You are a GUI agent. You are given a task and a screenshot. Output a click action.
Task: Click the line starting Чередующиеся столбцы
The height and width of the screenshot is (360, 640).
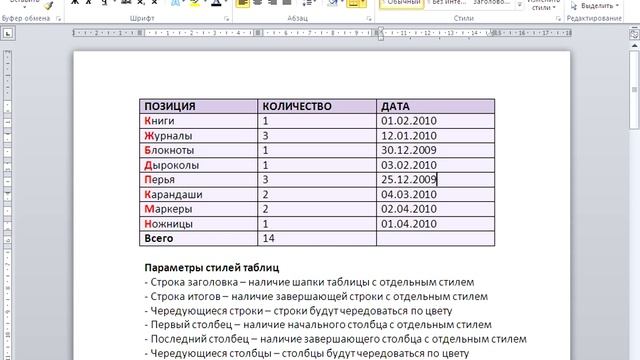pos(307,353)
